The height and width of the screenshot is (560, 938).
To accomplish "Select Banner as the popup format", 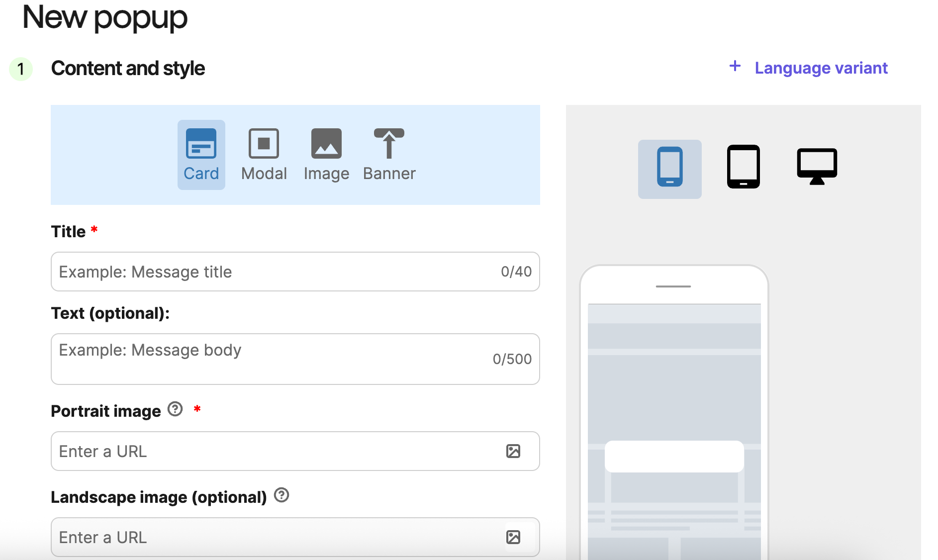I will coord(388,154).
